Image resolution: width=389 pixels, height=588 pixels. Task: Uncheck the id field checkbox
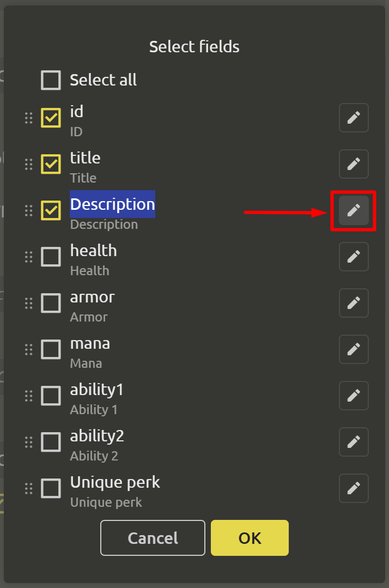pyautogui.click(x=51, y=118)
